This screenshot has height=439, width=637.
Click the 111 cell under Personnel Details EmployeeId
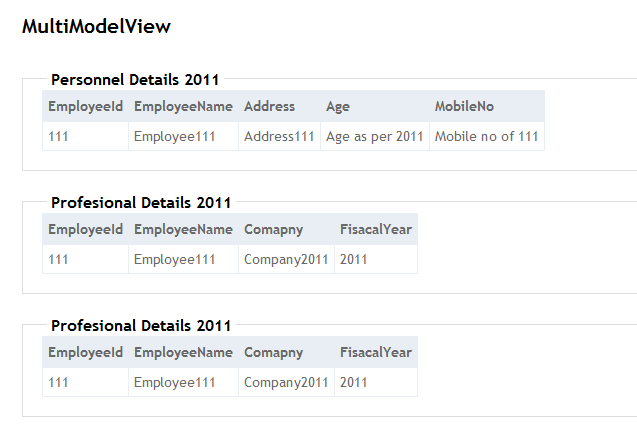58,136
